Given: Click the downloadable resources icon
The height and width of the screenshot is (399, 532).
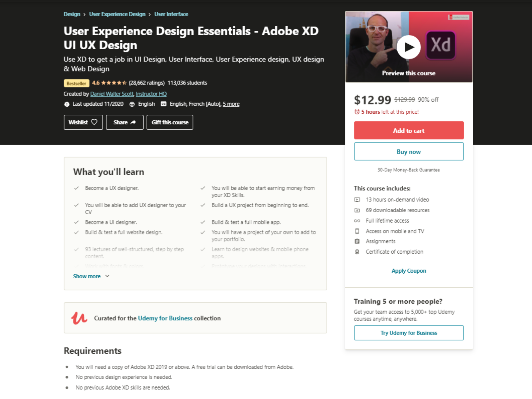Looking at the screenshot, I should pos(357,210).
